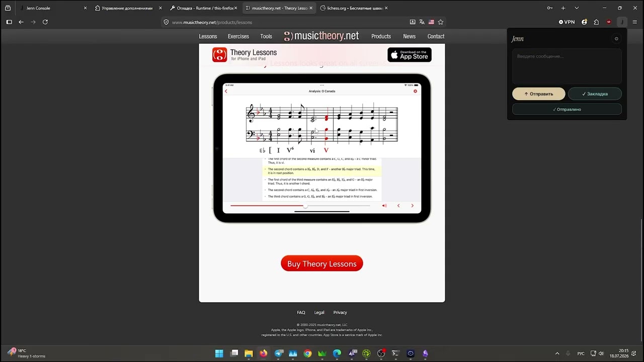Go back with the back arrow

(21, 22)
